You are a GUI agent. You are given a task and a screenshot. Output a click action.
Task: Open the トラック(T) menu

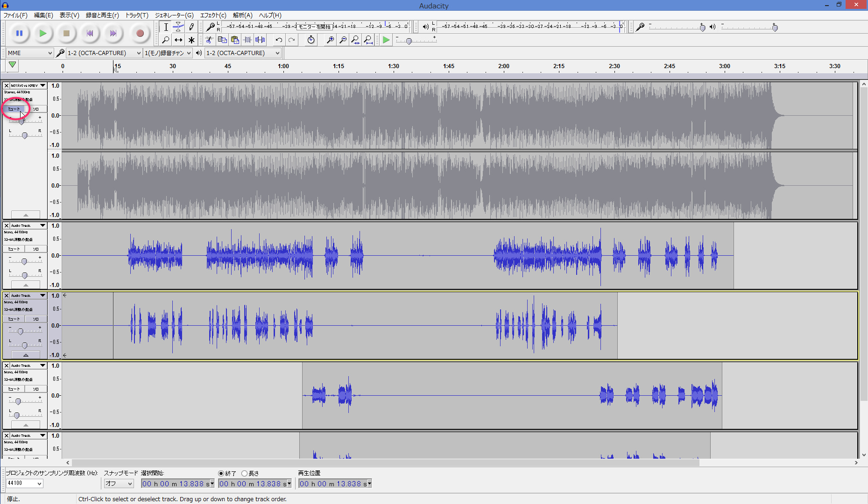tap(136, 15)
